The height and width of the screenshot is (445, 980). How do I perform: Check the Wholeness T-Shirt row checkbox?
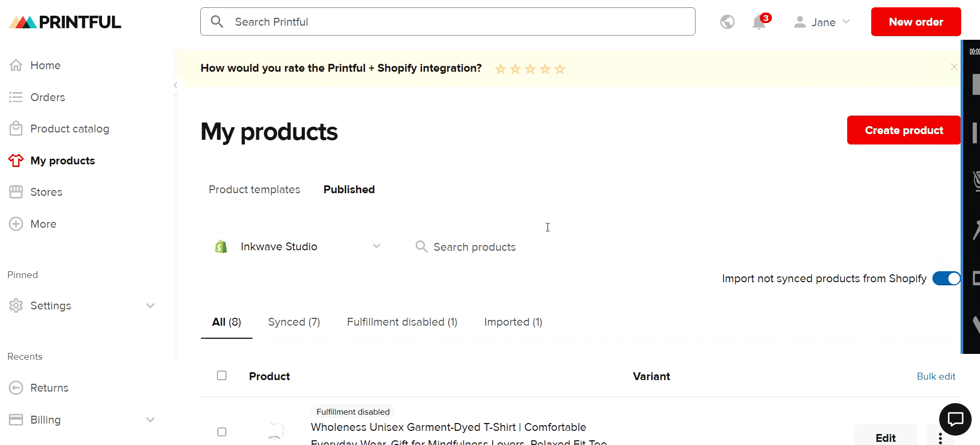[222, 432]
